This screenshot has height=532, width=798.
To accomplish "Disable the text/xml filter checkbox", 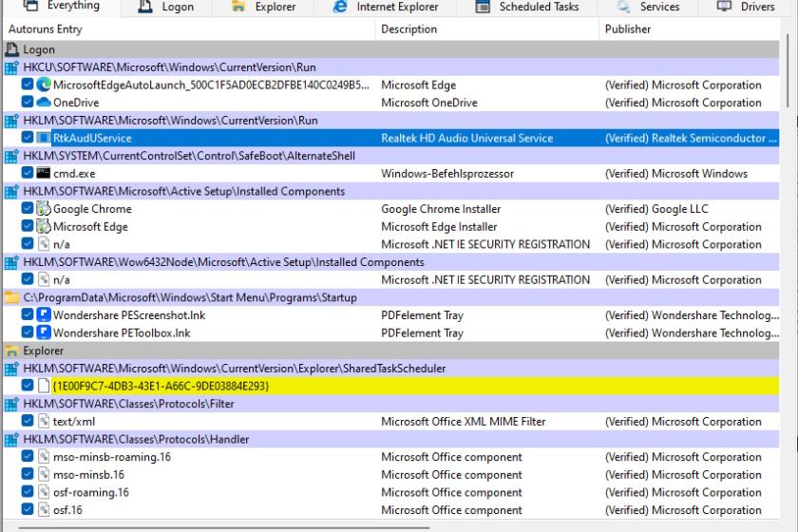I will (28, 421).
